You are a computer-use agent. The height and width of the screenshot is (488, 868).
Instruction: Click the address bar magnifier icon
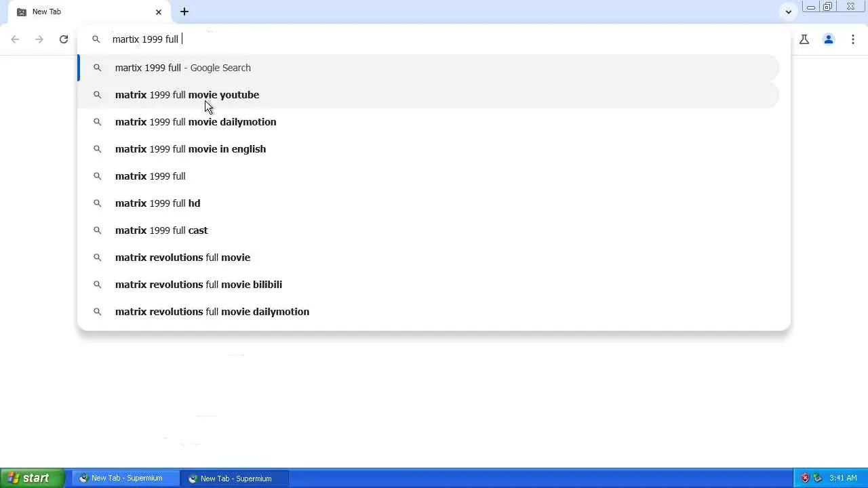[x=96, y=39]
